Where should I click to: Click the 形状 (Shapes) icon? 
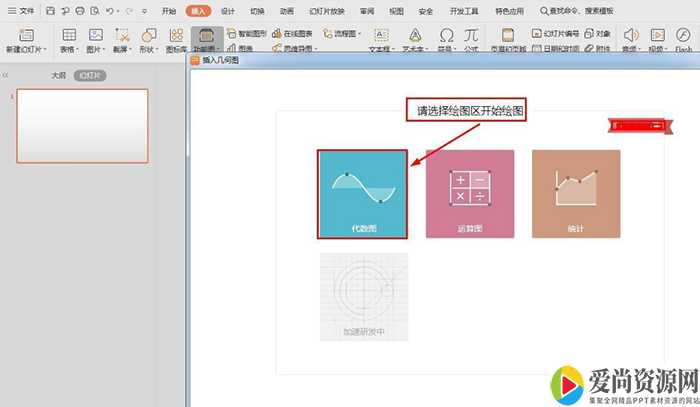pyautogui.click(x=148, y=34)
